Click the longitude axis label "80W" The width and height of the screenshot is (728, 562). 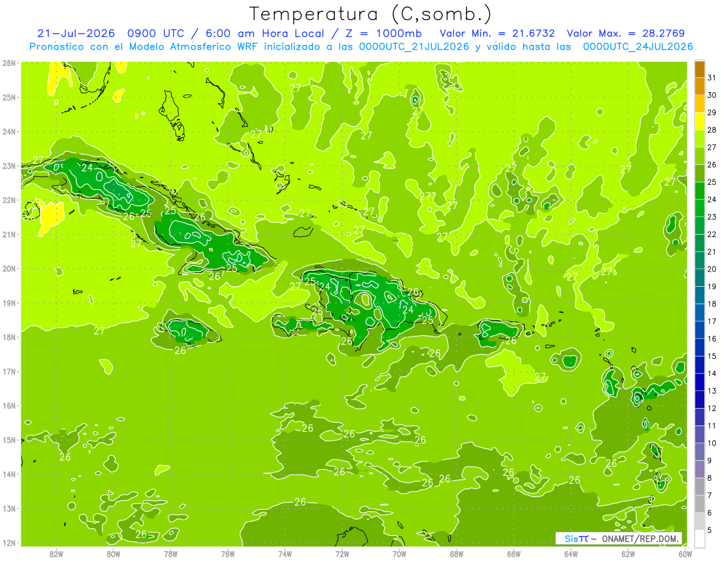(113, 554)
